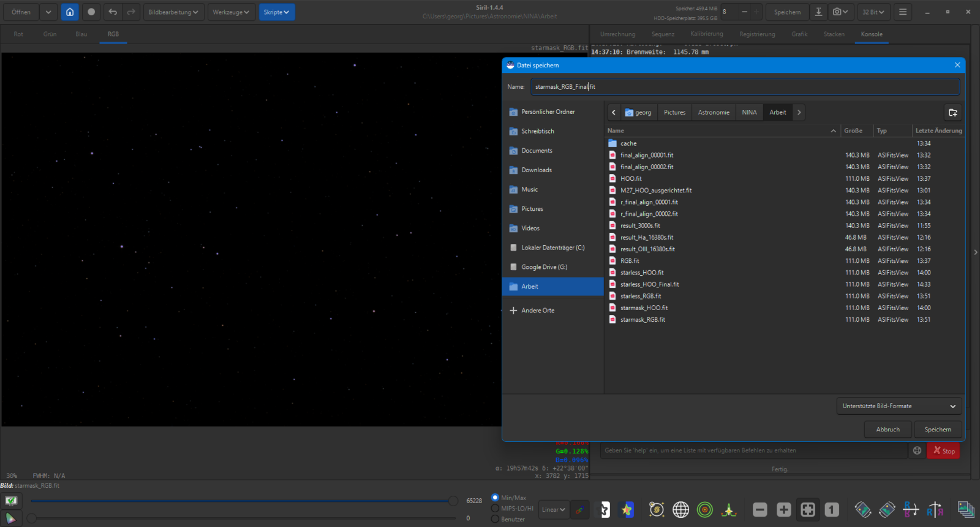
Task: Undo the last image operation
Action: [x=113, y=12]
